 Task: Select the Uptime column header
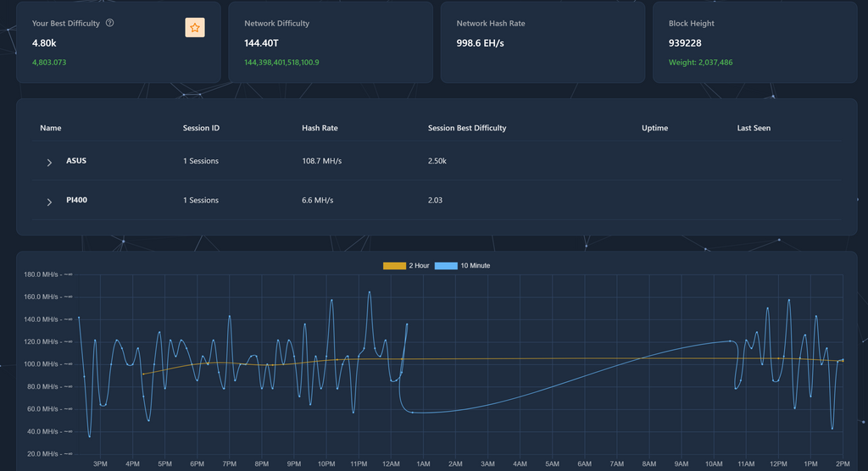pyautogui.click(x=654, y=128)
